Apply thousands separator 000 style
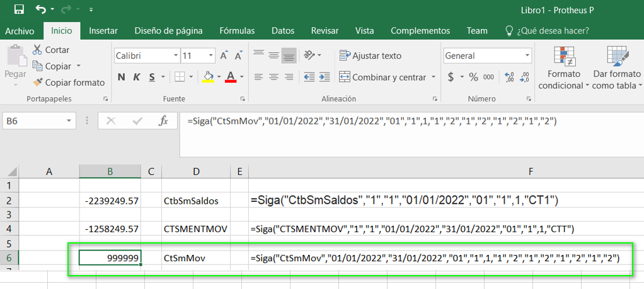The width and height of the screenshot is (644, 289). tap(488, 77)
